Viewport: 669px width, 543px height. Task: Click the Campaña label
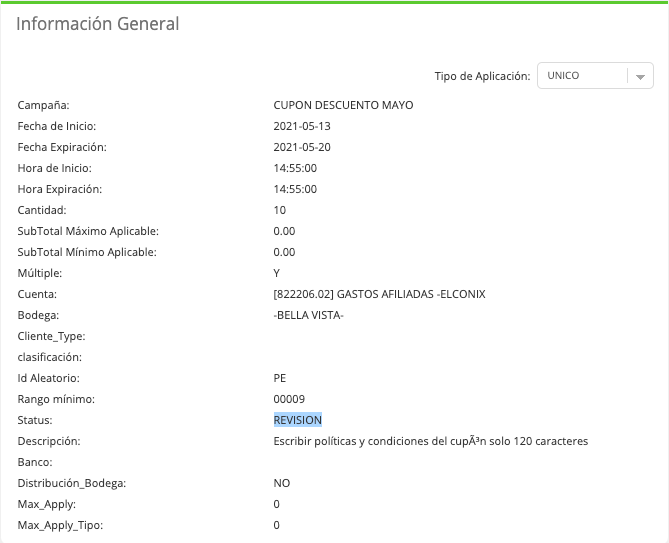(x=43, y=105)
